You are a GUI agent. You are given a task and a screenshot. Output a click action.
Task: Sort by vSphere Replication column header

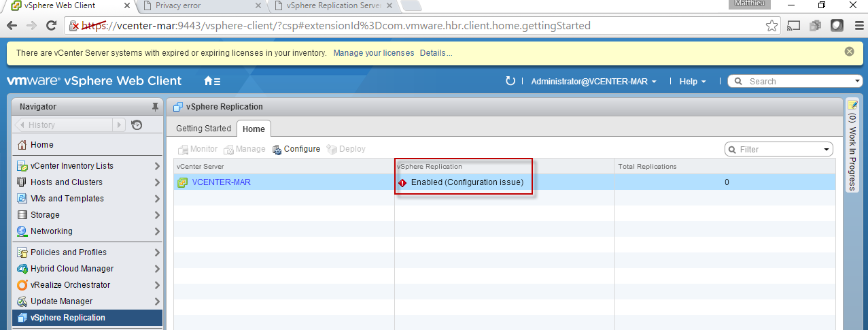(x=504, y=166)
